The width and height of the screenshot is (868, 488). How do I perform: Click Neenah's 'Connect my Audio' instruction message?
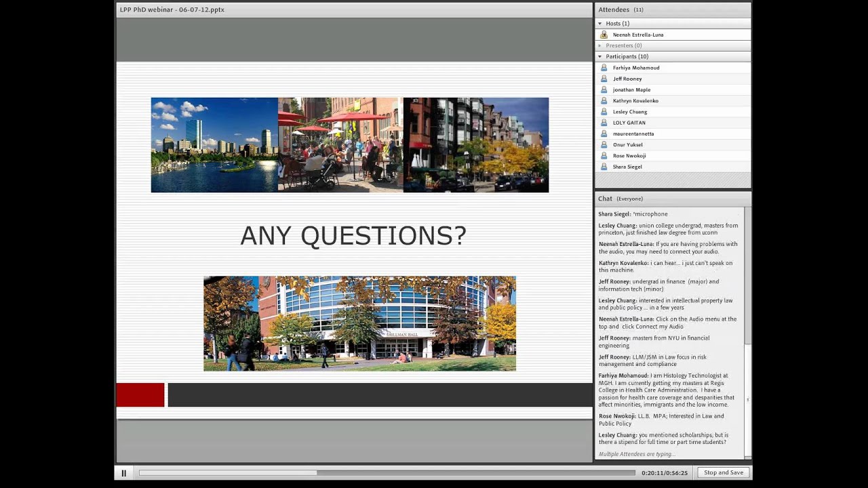coord(668,323)
